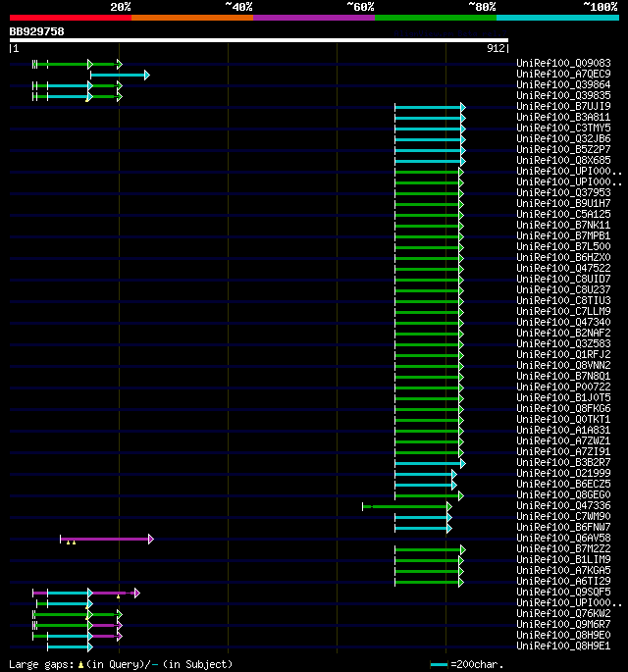Image resolution: width=628 pixels, height=672 pixels.
Task: Click the orange ~40% legend segment
Action: [x=192, y=18]
